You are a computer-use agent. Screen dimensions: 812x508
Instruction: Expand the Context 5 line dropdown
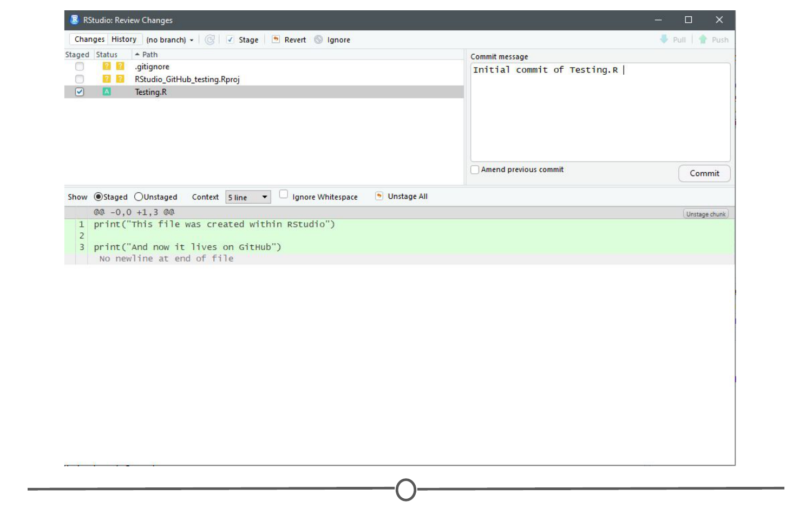pos(248,197)
